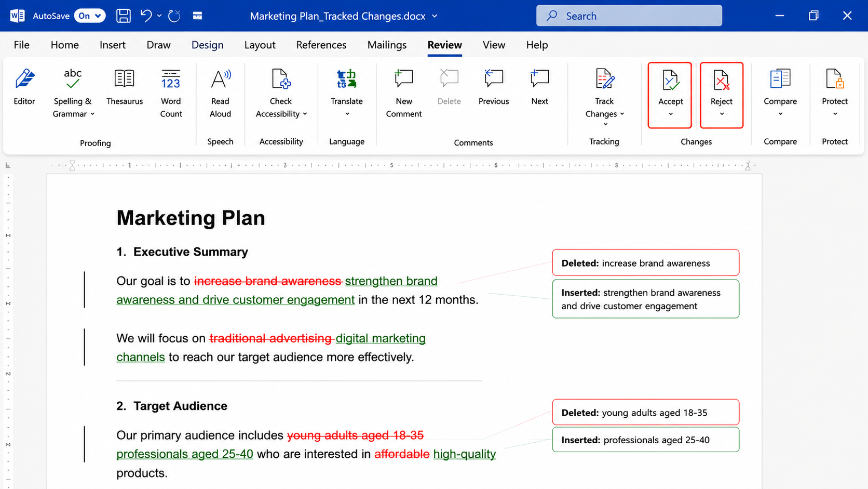The image size is (868, 489).
Task: Switch to the Design tab
Action: click(x=208, y=45)
